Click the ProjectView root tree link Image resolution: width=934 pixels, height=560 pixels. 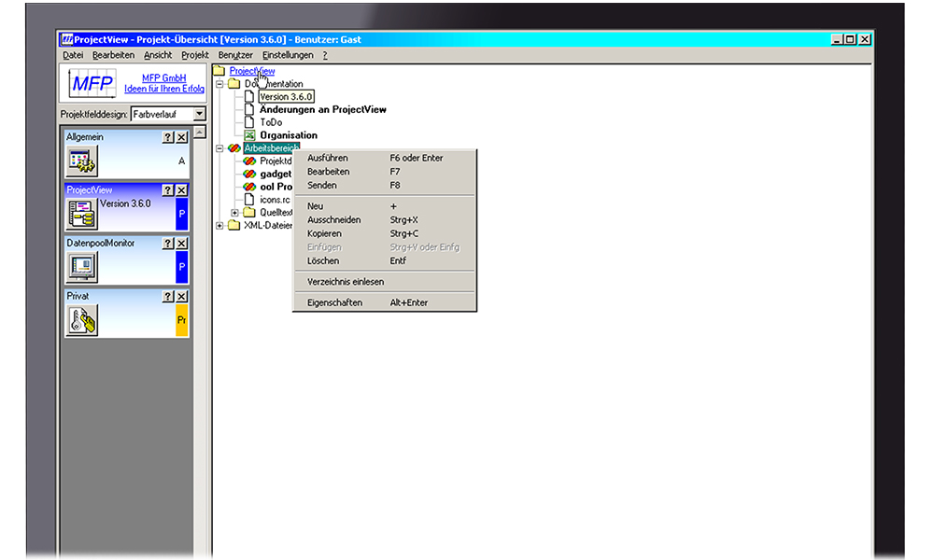(x=252, y=71)
